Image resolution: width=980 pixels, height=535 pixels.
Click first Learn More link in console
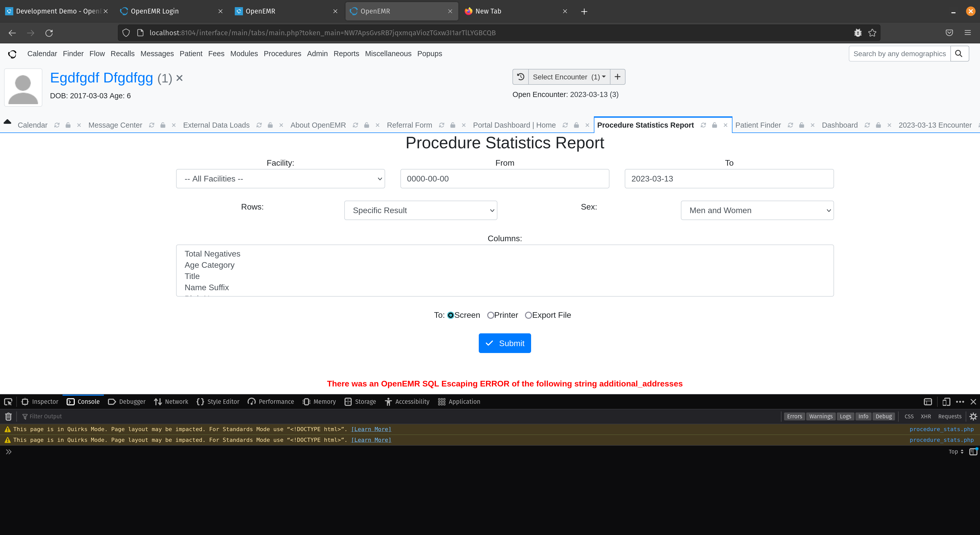click(x=371, y=430)
